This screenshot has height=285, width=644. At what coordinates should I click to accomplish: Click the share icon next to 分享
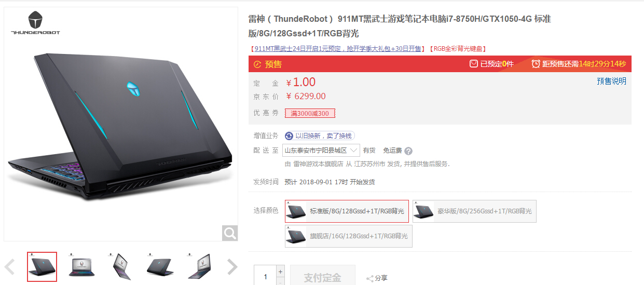(370, 279)
